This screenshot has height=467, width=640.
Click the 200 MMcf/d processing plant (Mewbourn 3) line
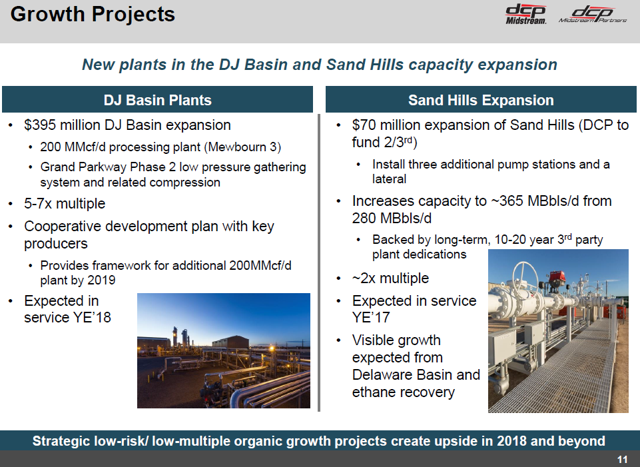pos(160,147)
